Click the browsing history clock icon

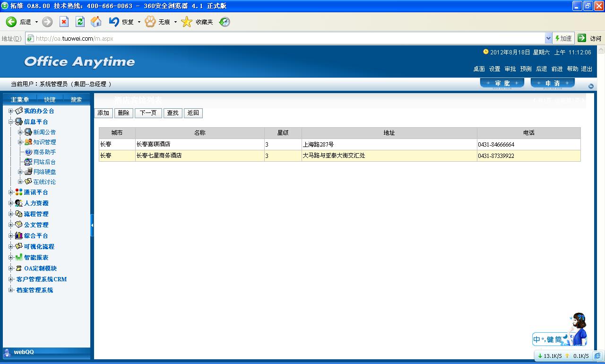[x=225, y=22]
